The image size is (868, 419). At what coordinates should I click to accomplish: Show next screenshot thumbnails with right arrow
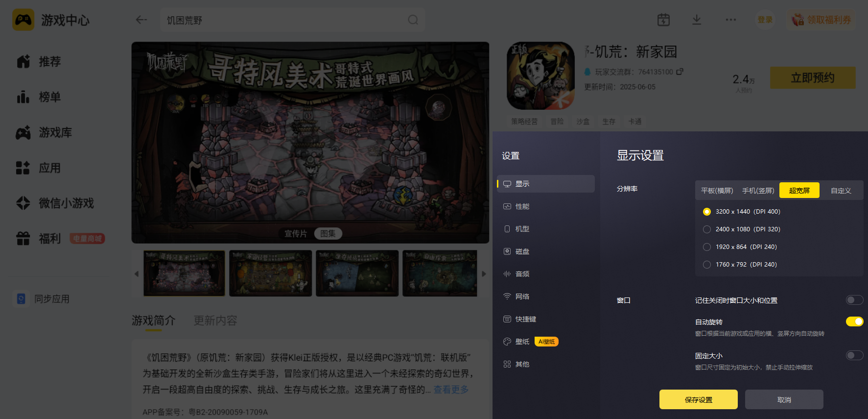pyautogui.click(x=484, y=274)
